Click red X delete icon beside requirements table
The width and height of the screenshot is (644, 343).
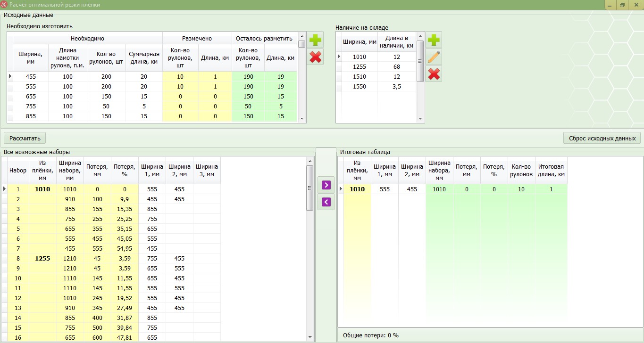pyautogui.click(x=316, y=57)
